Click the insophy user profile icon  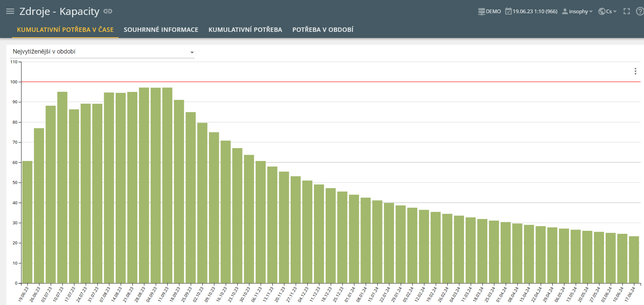[565, 12]
